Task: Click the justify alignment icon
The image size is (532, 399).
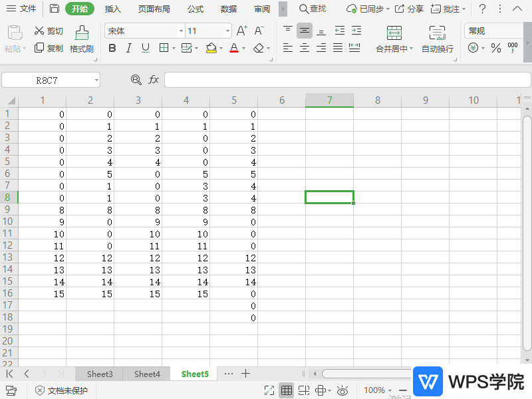Action: tap(338, 48)
